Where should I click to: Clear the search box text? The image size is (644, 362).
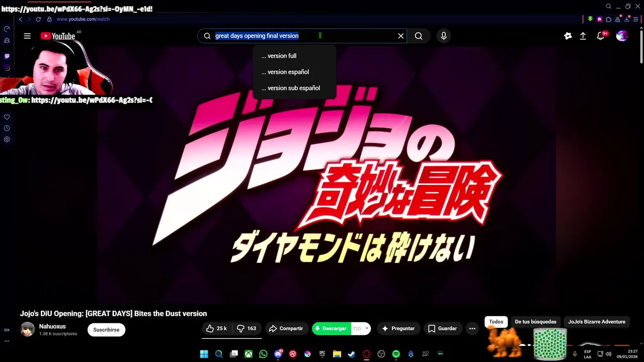point(401,36)
